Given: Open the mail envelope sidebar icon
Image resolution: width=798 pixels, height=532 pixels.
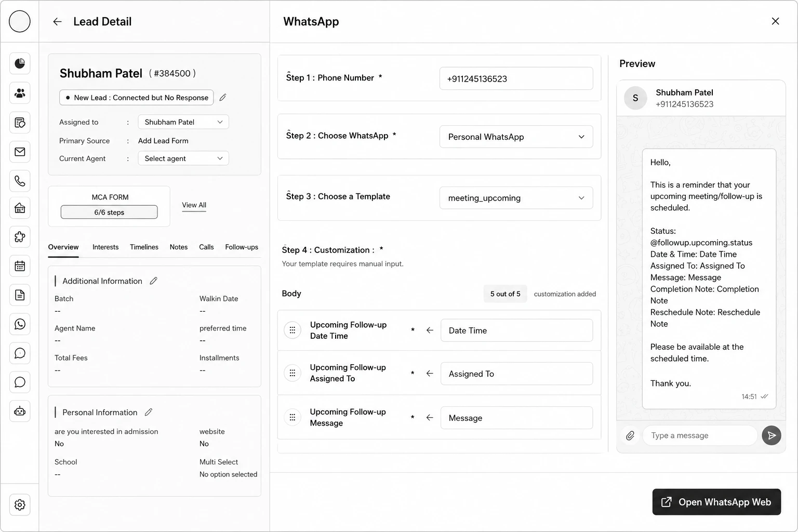Looking at the screenshot, I should pos(20,152).
